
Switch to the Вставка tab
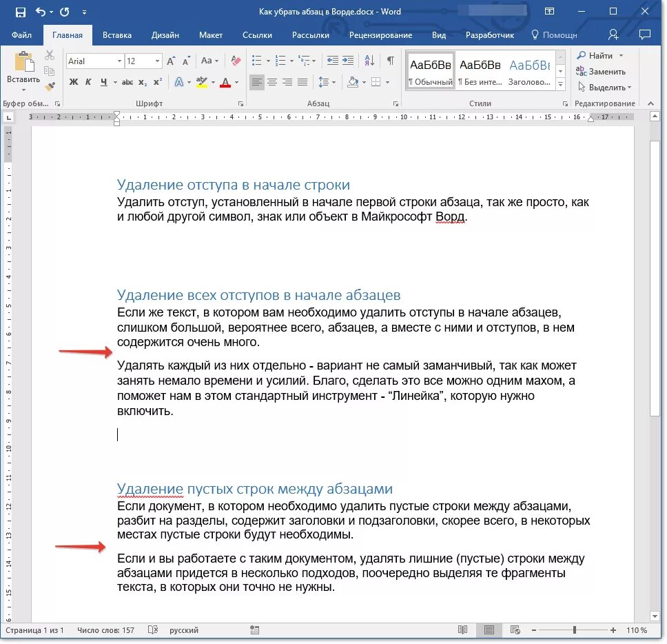pyautogui.click(x=117, y=35)
